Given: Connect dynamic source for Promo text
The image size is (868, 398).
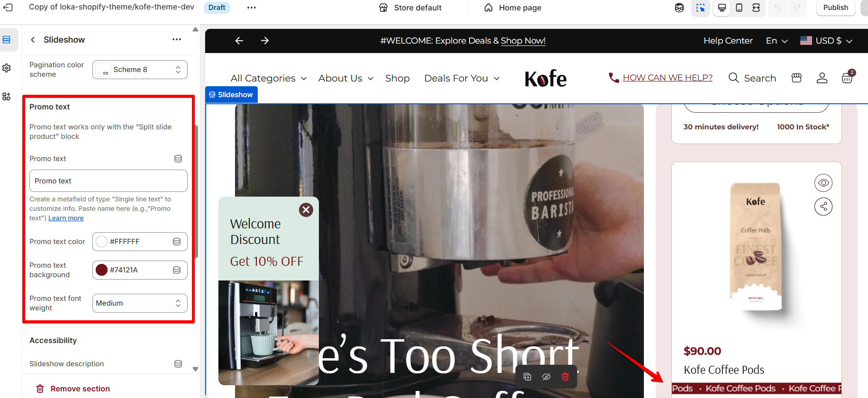Looking at the screenshot, I should [178, 159].
